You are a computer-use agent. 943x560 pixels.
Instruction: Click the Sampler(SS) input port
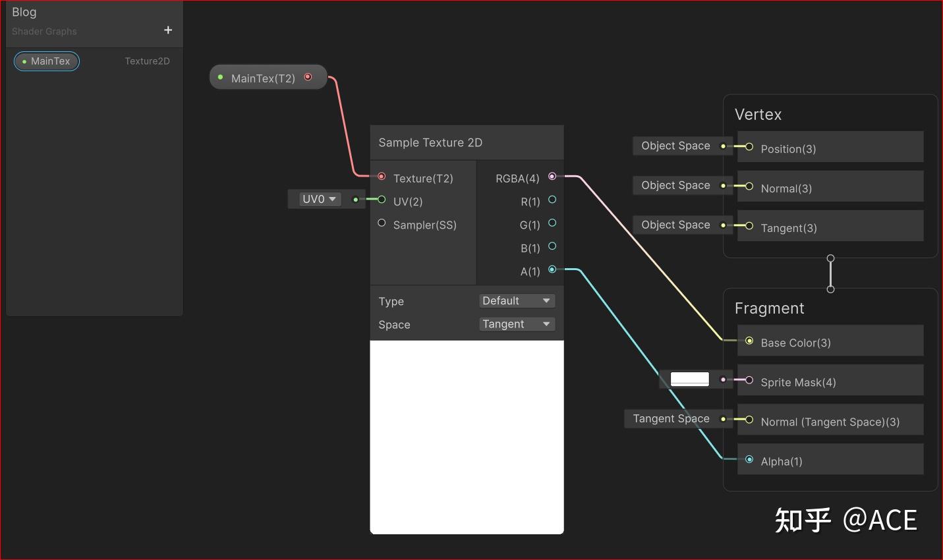(382, 223)
